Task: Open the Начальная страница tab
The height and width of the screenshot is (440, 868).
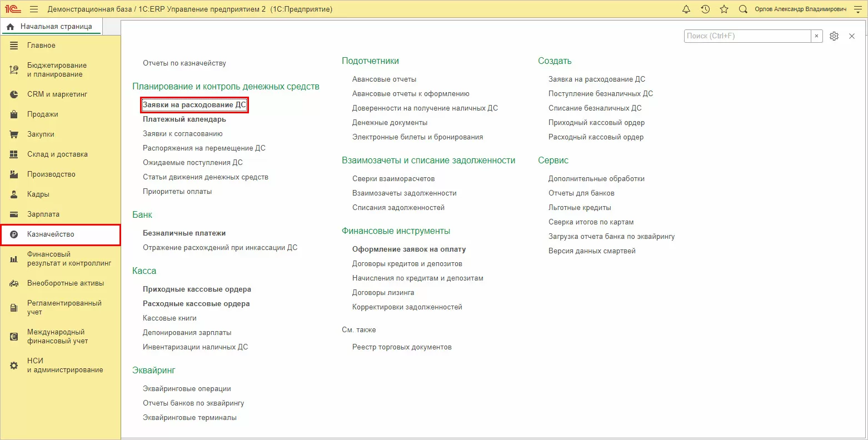Action: point(51,27)
